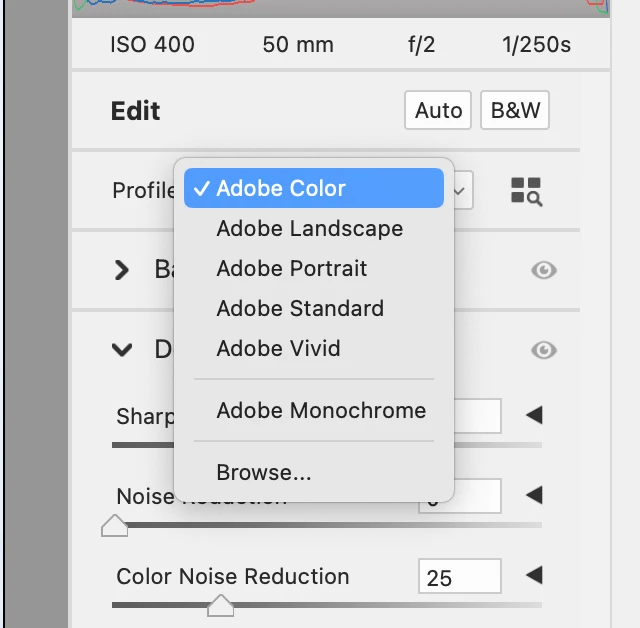Click the Color Noise Reduction disclosure triangle
This screenshot has height=628, width=640.
pyautogui.click(x=534, y=575)
